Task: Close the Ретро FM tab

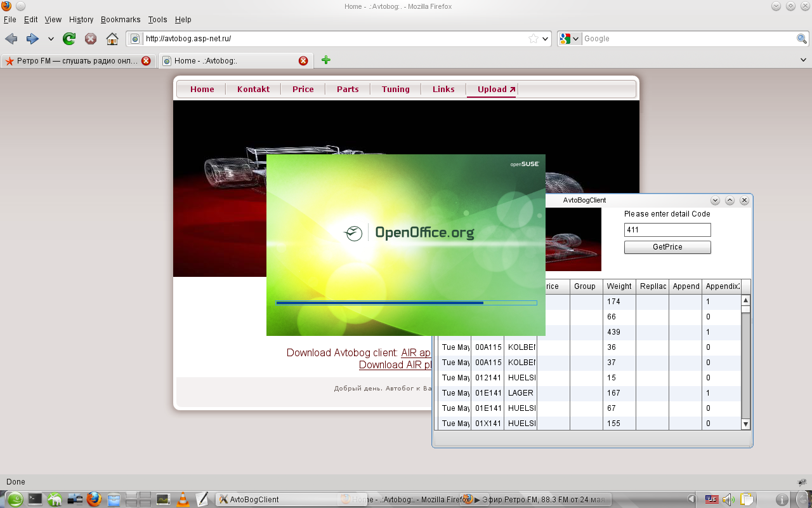Action: pyautogui.click(x=146, y=61)
